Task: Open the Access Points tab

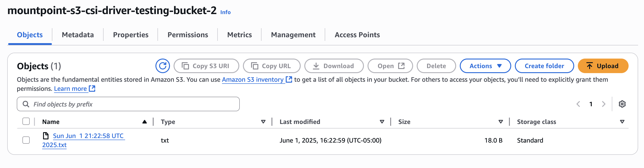Action: [357, 35]
